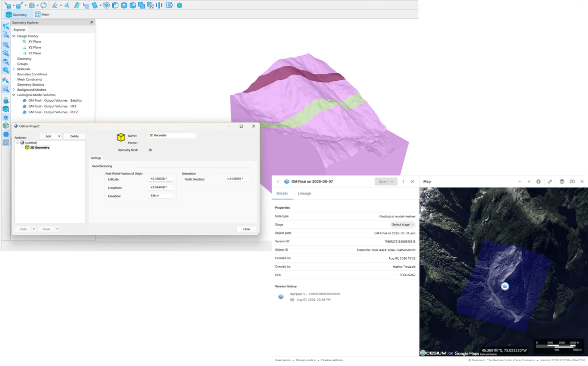Click the Boolean subtract icon with red X

point(150,5)
